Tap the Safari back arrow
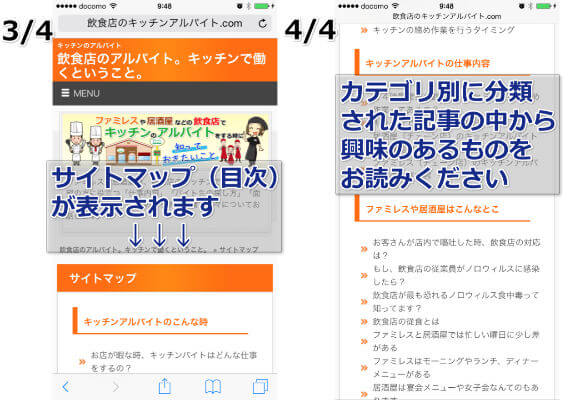 pyautogui.click(x=66, y=387)
